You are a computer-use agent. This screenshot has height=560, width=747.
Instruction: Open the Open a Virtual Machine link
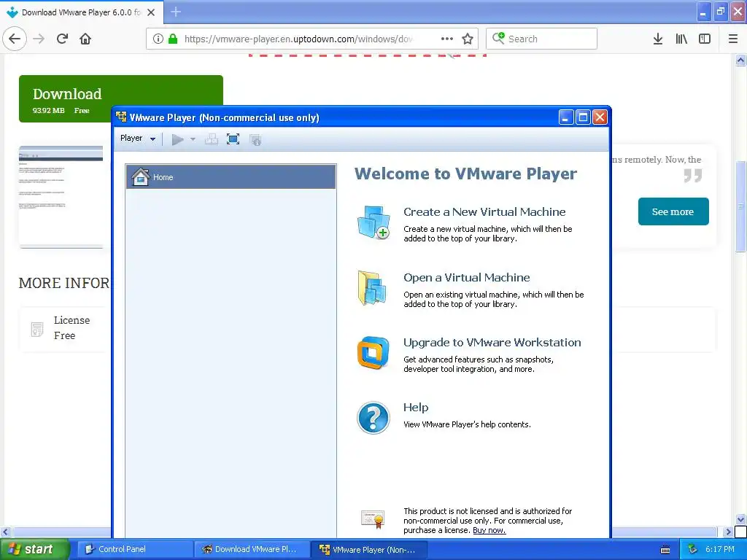coord(466,278)
